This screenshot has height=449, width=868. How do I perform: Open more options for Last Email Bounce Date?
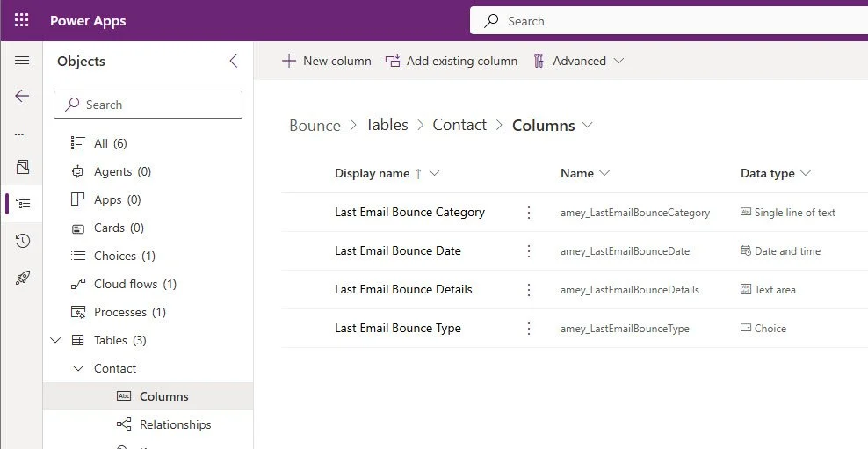tap(529, 251)
